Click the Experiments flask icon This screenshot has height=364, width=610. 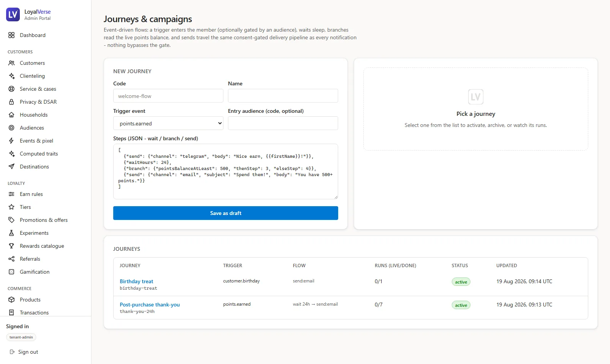point(11,233)
